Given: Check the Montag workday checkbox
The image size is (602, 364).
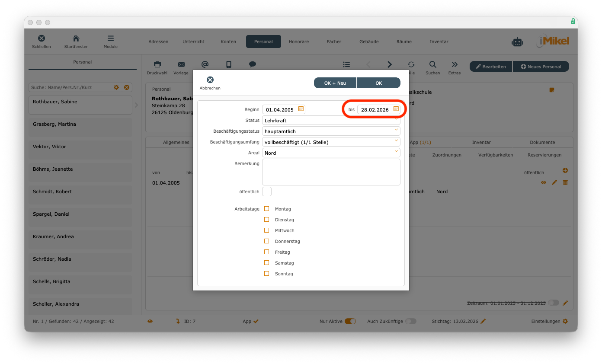Looking at the screenshot, I should tap(266, 209).
